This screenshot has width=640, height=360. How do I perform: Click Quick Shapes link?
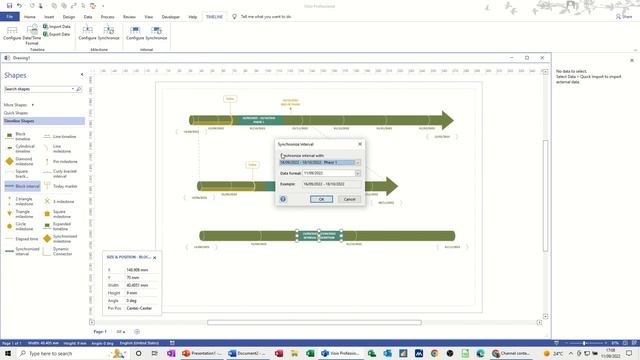pyautogui.click(x=16, y=113)
